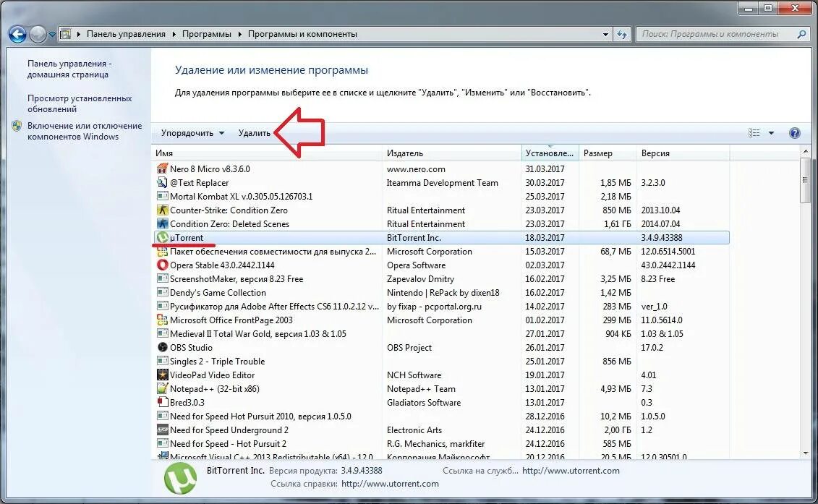Screen dimensions: 818x504
Task: Click the compatibility pack (Пакет обеспечения) icon
Action: pyautogui.click(x=162, y=252)
